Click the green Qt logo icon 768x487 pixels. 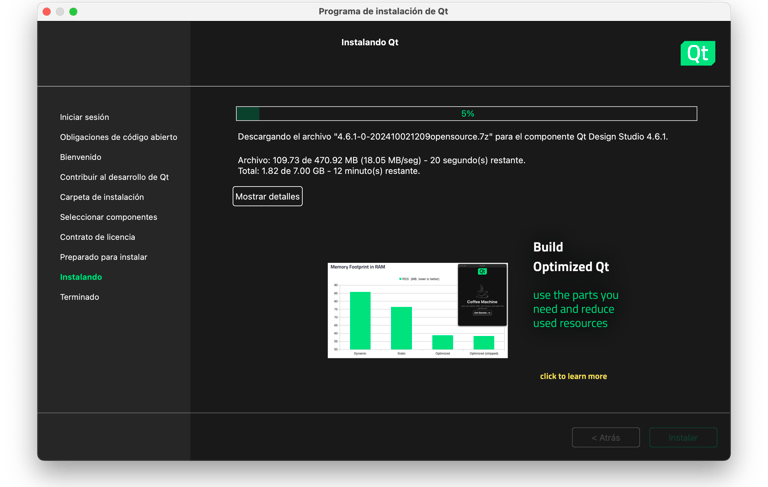[697, 53]
